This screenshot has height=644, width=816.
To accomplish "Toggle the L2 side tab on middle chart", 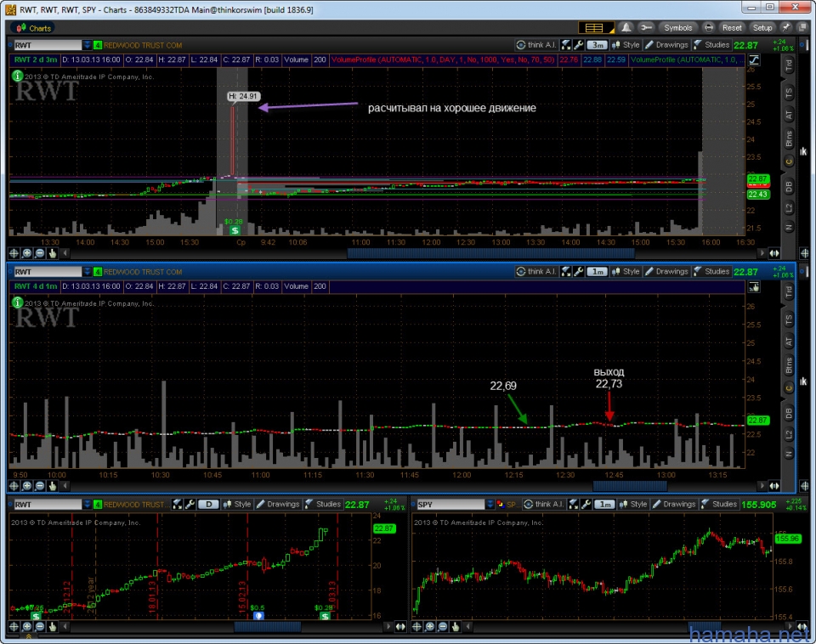I will tap(789, 434).
